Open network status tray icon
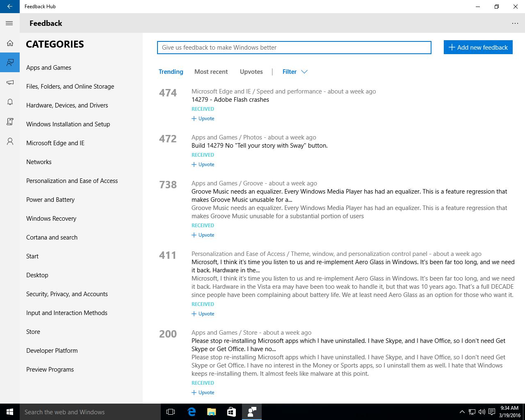This screenshot has width=525, height=420. point(472,412)
